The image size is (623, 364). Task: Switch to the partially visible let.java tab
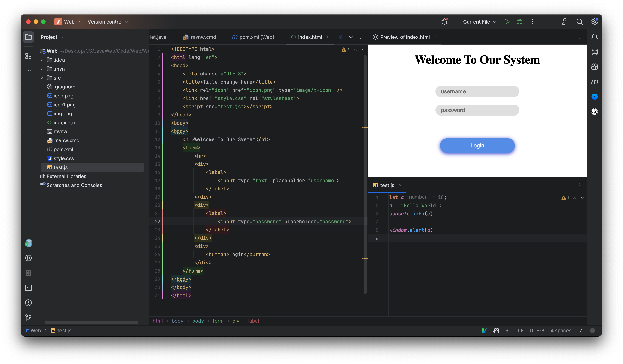(158, 37)
